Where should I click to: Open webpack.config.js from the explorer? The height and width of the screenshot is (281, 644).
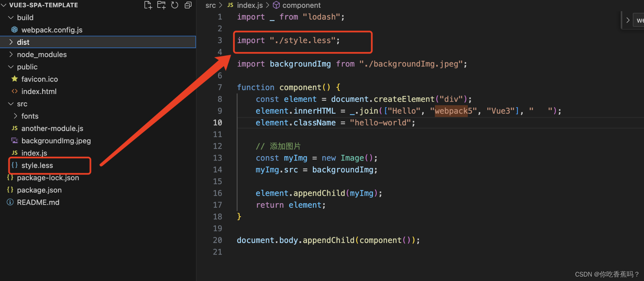point(52,30)
